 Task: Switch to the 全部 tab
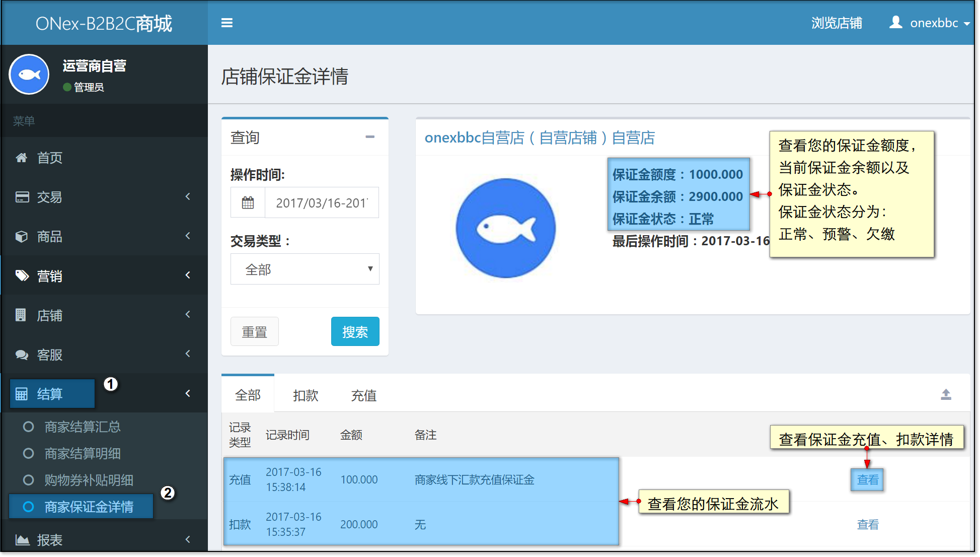click(x=248, y=395)
